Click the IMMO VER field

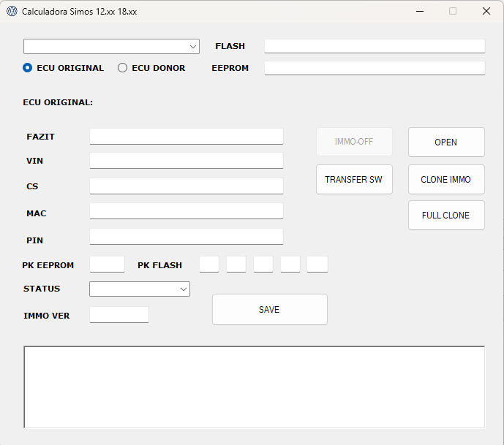click(119, 315)
